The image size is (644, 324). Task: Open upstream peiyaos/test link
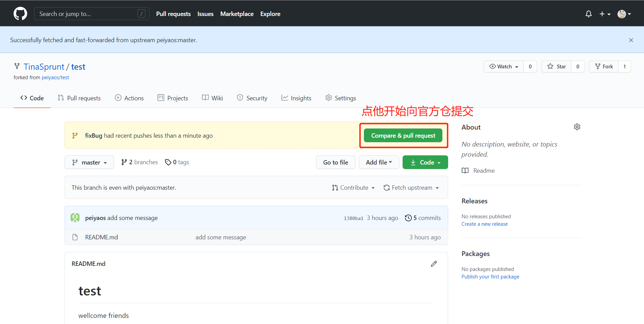(x=55, y=78)
